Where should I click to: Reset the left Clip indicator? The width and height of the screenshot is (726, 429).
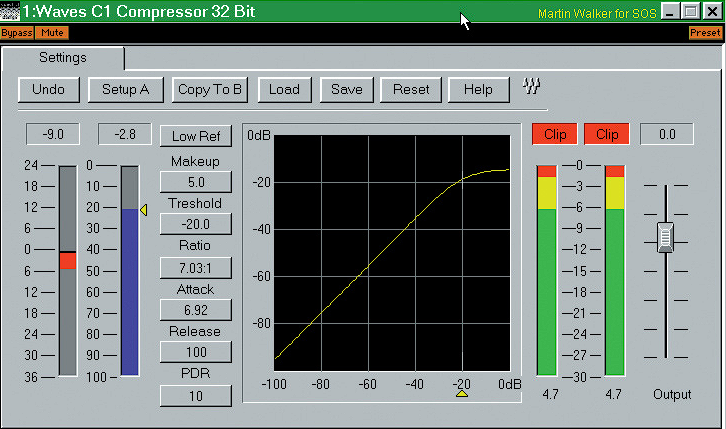point(555,134)
